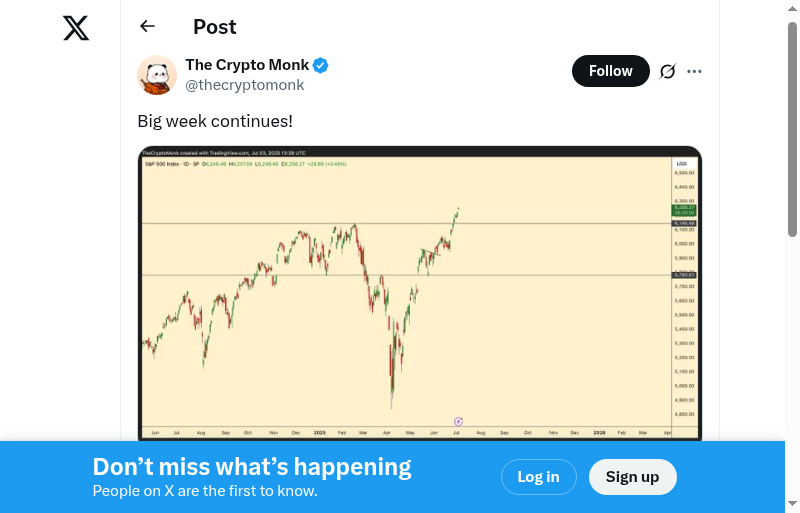This screenshot has height=513, width=800.
Task: Open The Crypto Monk display name link
Action: 247,65
